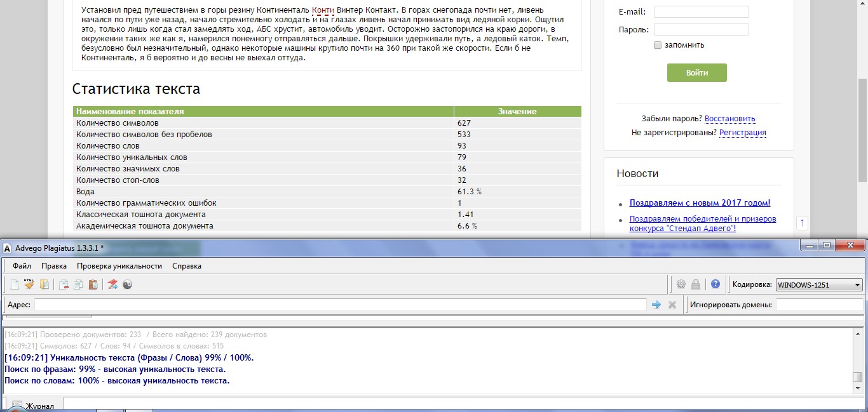Click log line Поиск по словам: 100%

click(x=117, y=380)
